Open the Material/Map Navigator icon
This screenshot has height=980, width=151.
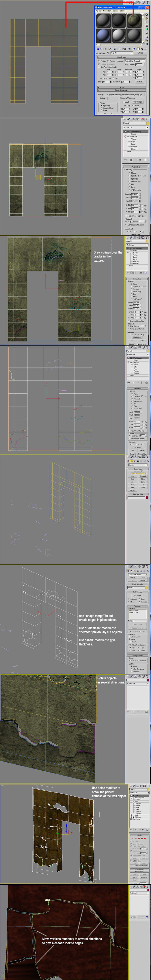pyautogui.click(x=147, y=44)
